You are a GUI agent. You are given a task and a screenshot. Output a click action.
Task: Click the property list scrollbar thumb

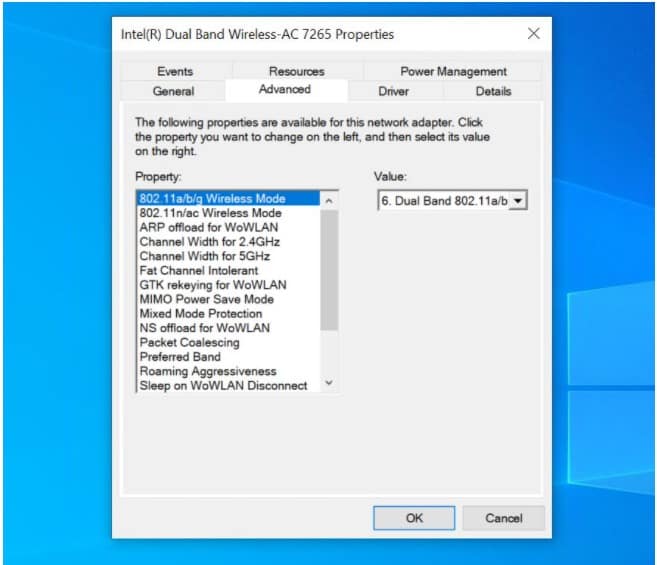[329, 270]
